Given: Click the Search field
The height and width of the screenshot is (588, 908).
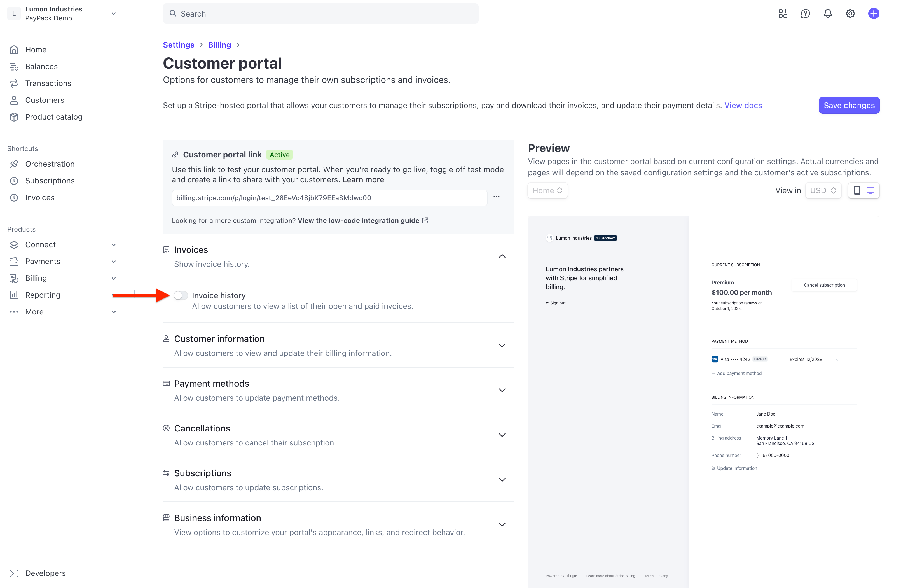Looking at the screenshot, I should (320, 13).
